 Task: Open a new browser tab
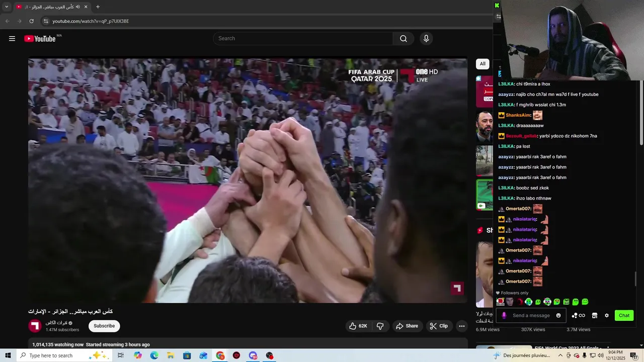pos(98,7)
